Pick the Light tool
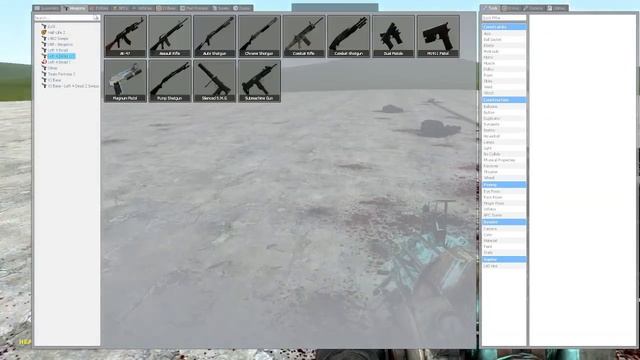The width and height of the screenshot is (640, 360). pos(504,148)
